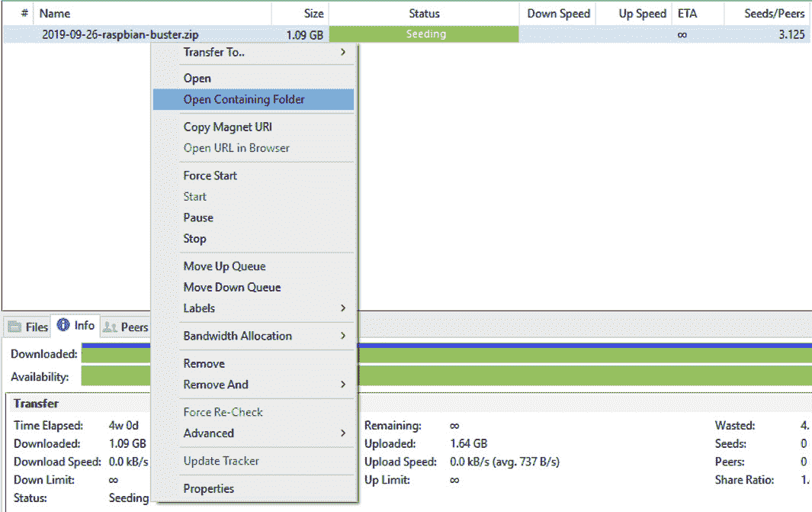812x512 pixels.
Task: Stop the torrent
Action: click(194, 239)
